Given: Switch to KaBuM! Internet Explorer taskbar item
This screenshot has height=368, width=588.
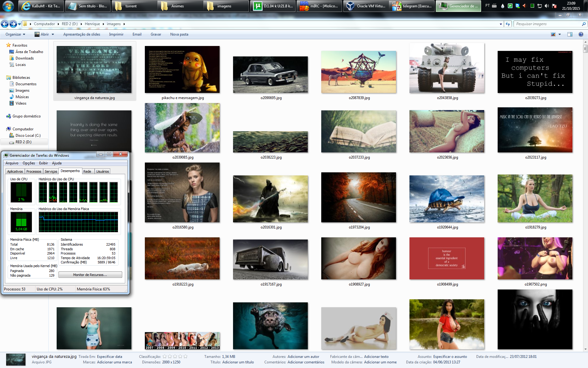Looking at the screenshot, I should [41, 6].
